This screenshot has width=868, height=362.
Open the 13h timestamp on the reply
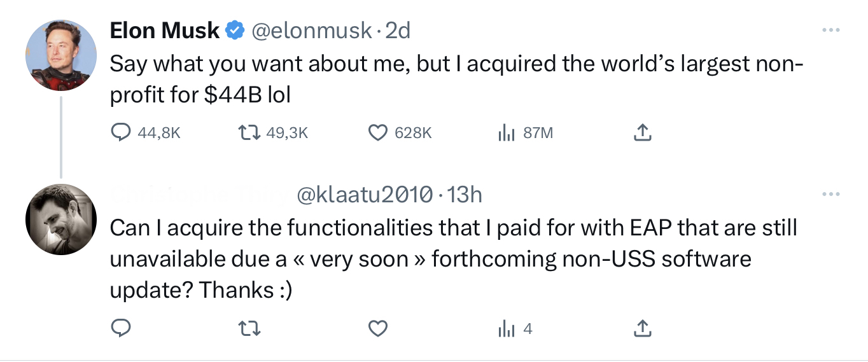click(x=465, y=195)
